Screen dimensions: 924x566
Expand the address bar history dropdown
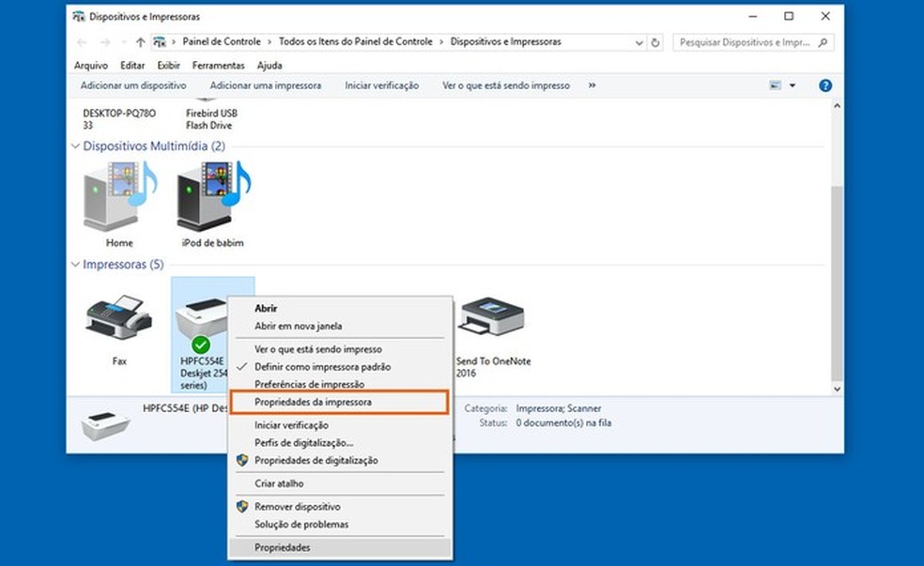pos(639,42)
